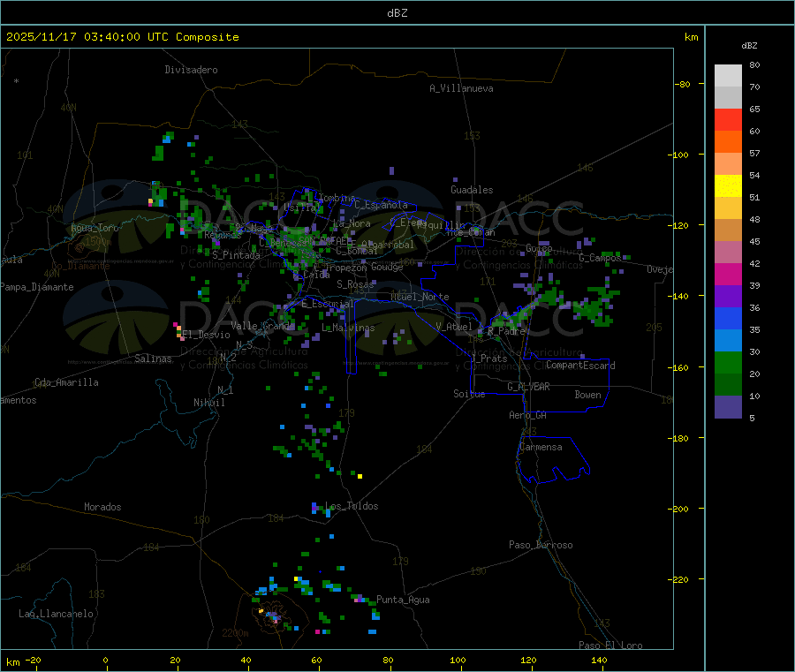
Task: Click the Paso_El_Loro place label
Action: 610,646
